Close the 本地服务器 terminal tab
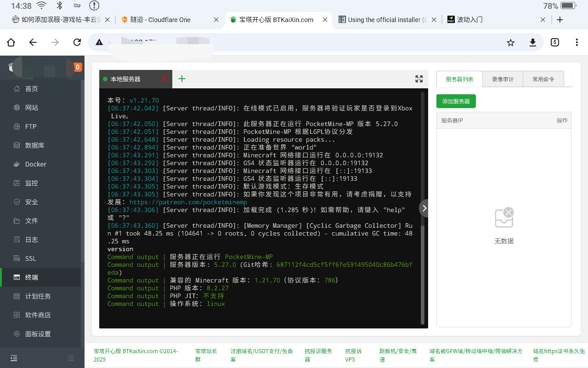588x368 pixels. pos(164,79)
